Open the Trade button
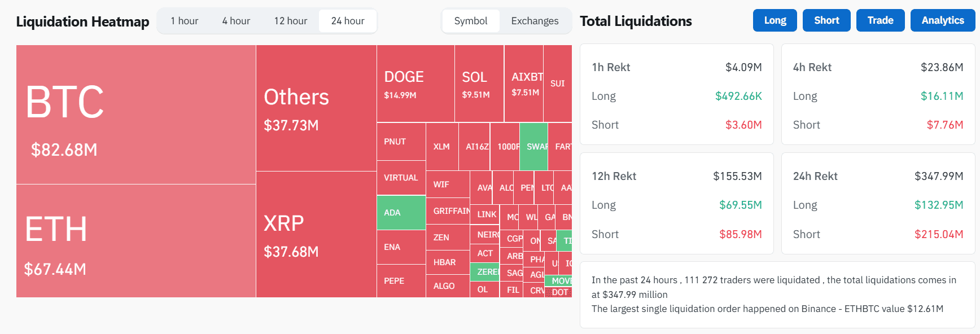980x334 pixels. tap(880, 20)
